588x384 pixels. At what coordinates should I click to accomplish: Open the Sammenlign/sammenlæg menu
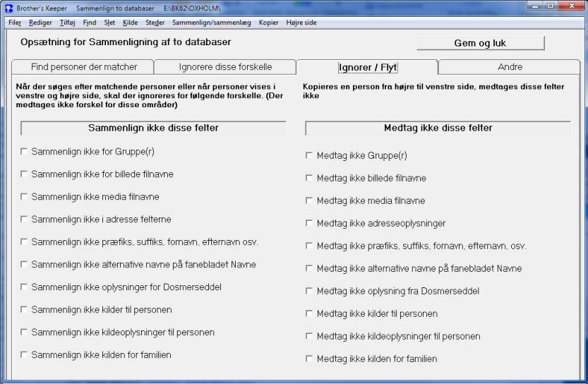pyautogui.click(x=212, y=23)
